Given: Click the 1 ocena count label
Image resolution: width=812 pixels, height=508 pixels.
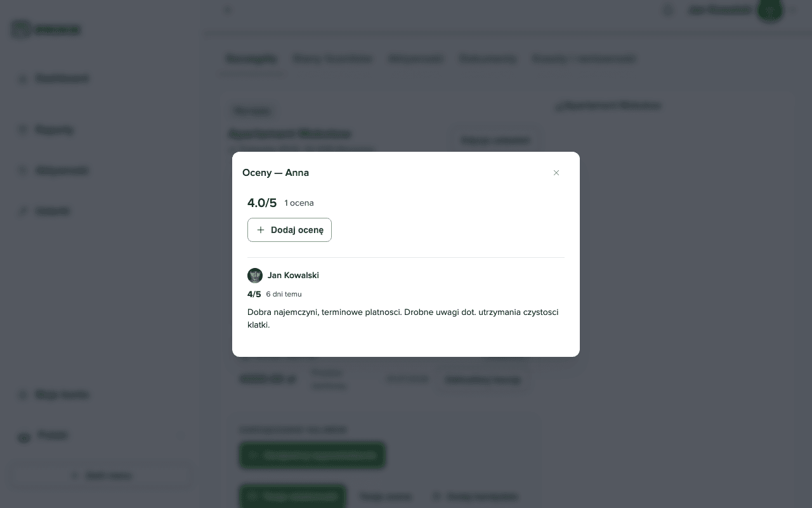Looking at the screenshot, I should [299, 203].
